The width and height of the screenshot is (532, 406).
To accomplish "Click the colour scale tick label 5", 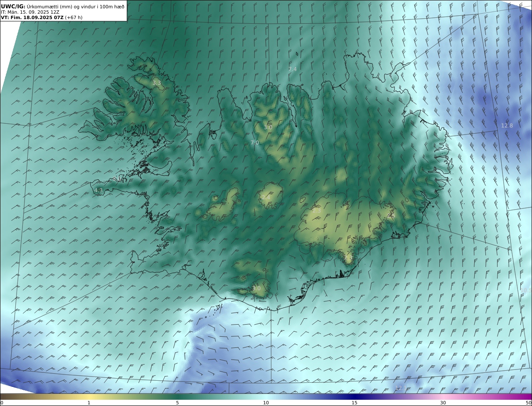I will coord(177,403).
